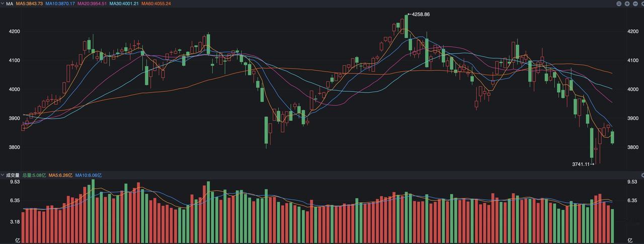Click the MA5:3843.73 legend value
Screen dimensions: 644x244
coord(29,4)
